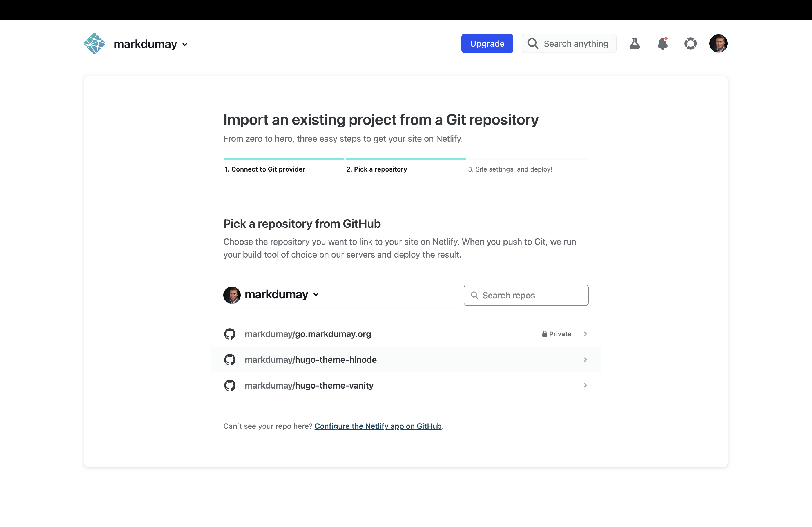
Task: Click GitHub icon beside go.markdumay.org
Action: point(230,334)
